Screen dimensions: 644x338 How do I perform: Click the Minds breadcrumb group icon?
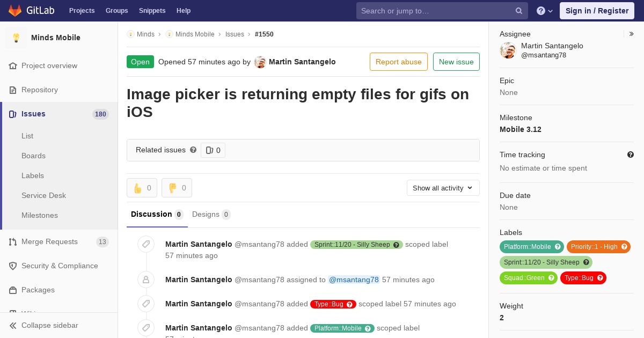point(130,34)
